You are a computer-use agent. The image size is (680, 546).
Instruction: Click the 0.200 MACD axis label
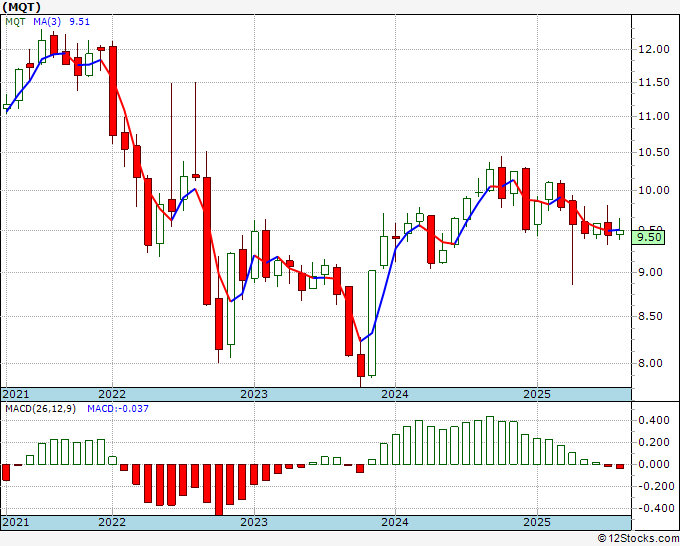pos(654,442)
